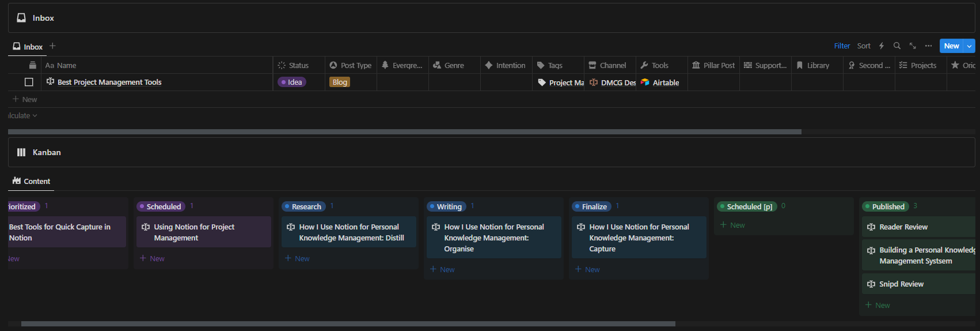
Task: Click the Airtable logo icon
Action: tap(645, 82)
